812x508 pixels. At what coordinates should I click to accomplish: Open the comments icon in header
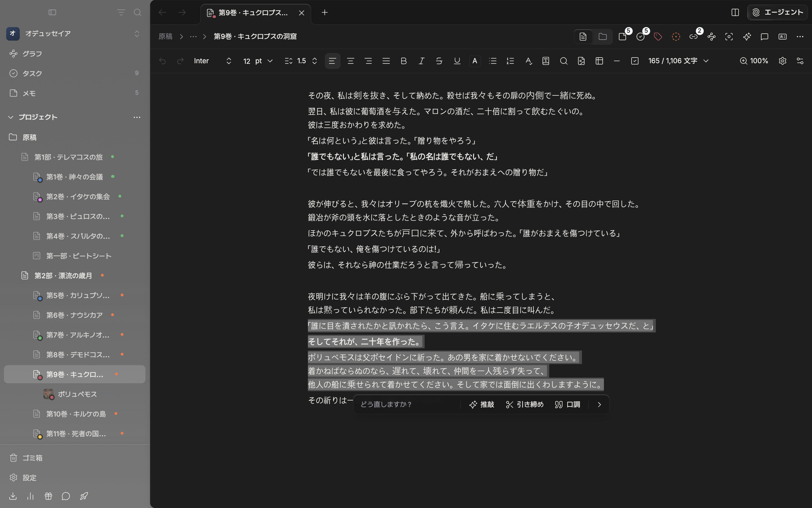click(764, 37)
